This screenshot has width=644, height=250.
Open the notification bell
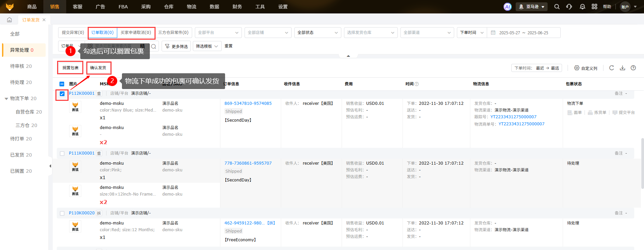[582, 7]
